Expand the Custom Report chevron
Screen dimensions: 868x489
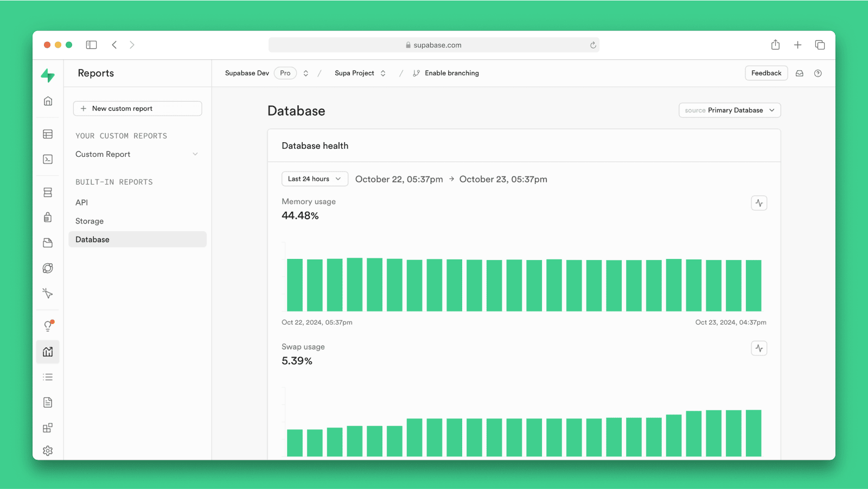(x=195, y=154)
